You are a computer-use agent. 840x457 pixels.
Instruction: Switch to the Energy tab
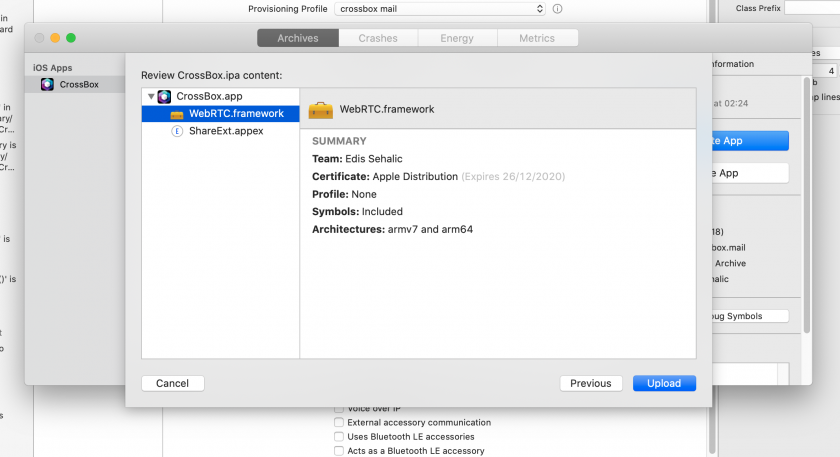457,38
